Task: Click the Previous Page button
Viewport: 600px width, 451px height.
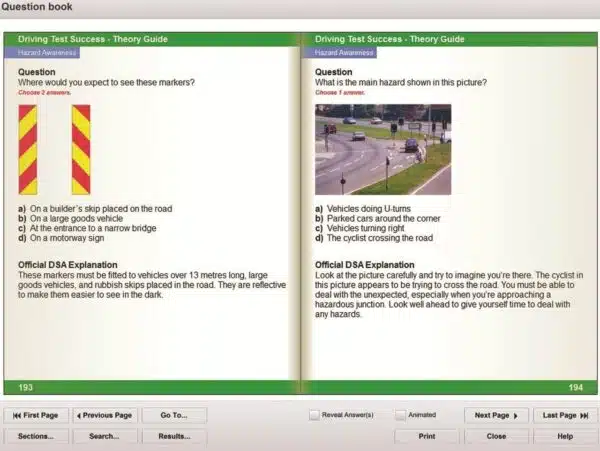Action: point(105,415)
